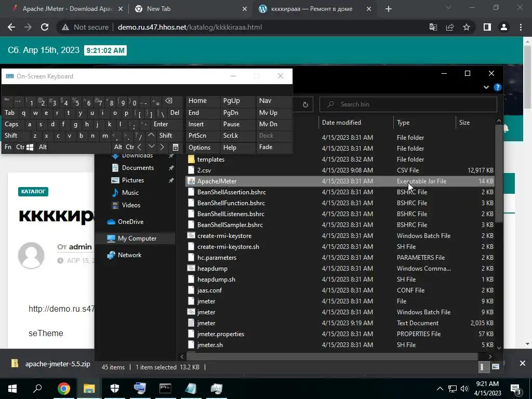Click the menu key on On-Screen Keyboard

point(176,147)
